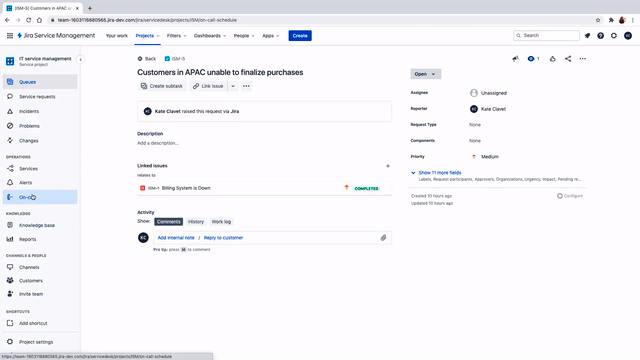The height and width of the screenshot is (360, 640).
Task: Open the app switcher grid icon
Action: [x=10, y=36]
